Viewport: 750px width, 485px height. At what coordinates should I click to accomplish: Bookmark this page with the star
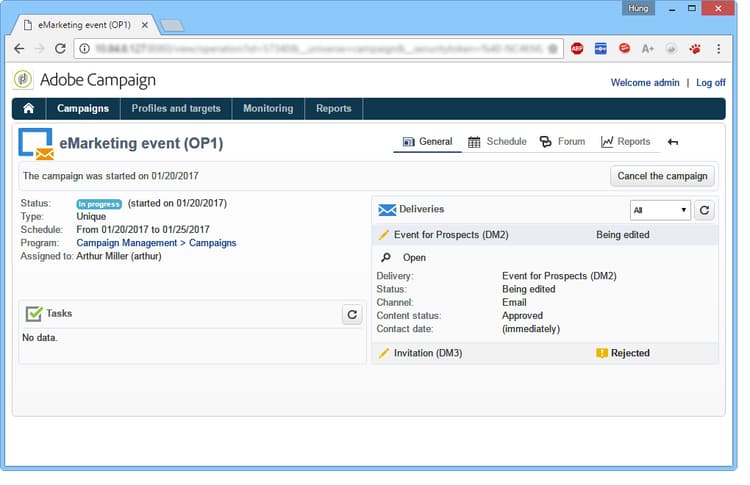(552, 48)
